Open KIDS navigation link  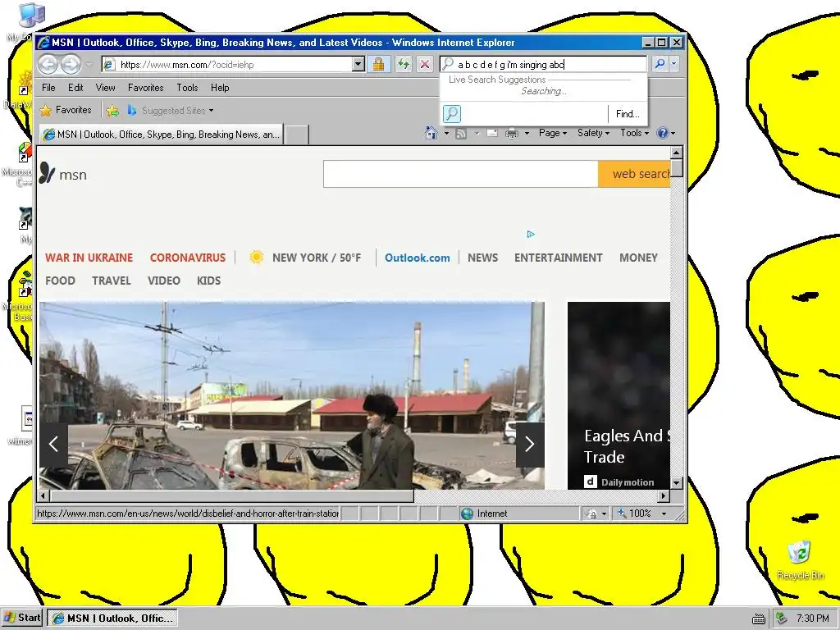tap(209, 281)
